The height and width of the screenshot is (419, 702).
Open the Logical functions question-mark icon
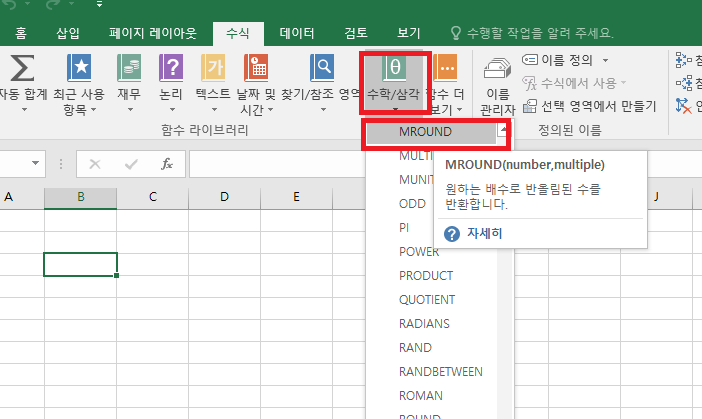[171, 68]
